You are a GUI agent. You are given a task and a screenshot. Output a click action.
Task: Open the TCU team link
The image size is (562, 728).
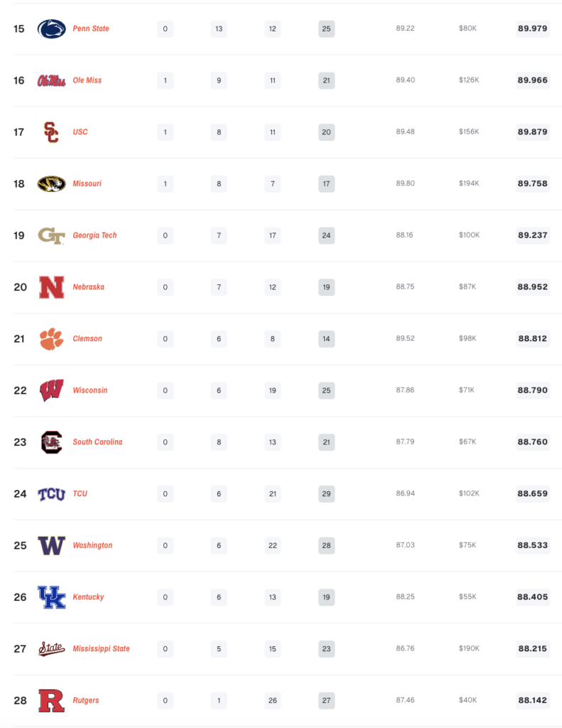click(x=80, y=493)
